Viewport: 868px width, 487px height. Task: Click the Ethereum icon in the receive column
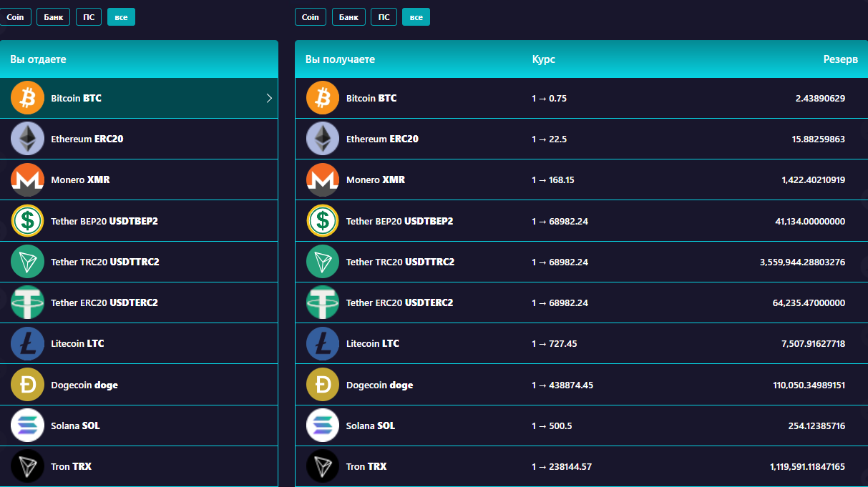[323, 139]
